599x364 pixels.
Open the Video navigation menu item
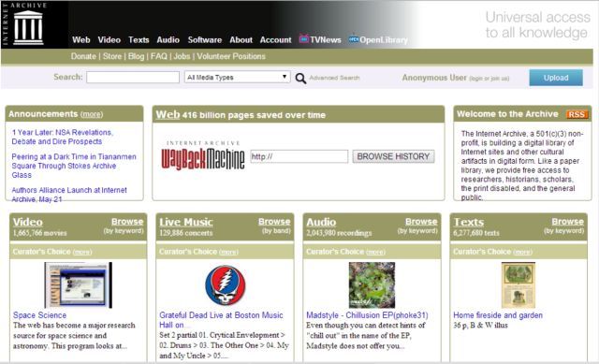[110, 39]
